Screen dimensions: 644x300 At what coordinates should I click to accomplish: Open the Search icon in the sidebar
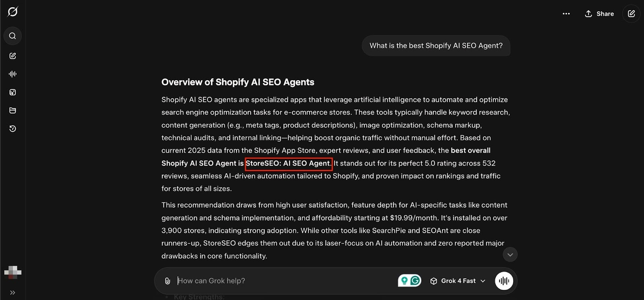(12, 36)
